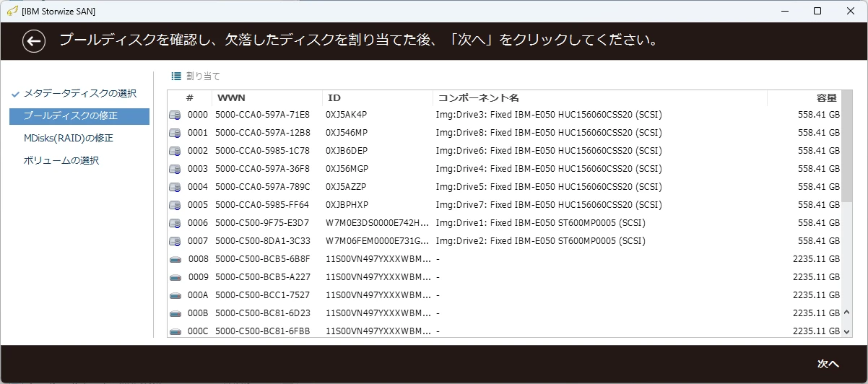Click the 割り当て list icon in toolbar
Screen dimensions: 868x384
click(176, 76)
